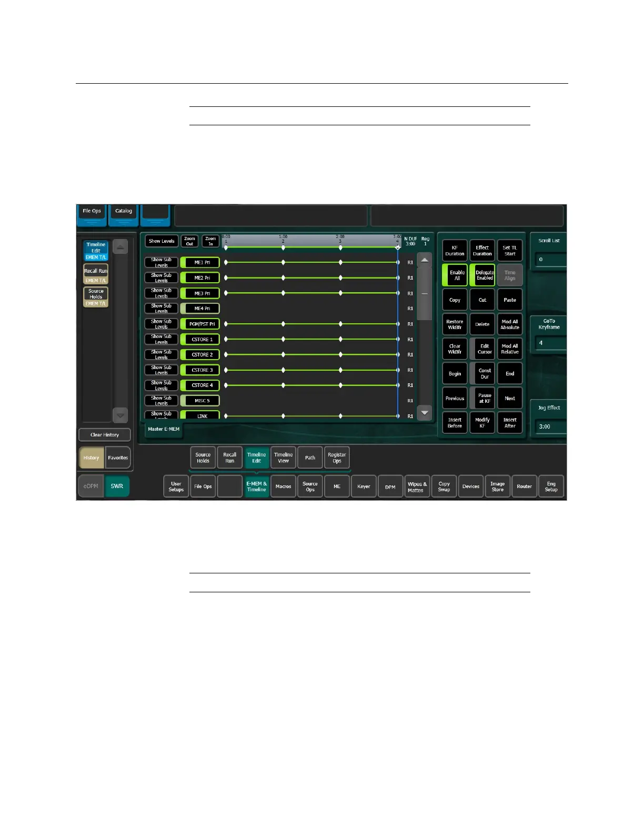Select Recall Run history entry
The width and height of the screenshot is (644, 834).
click(96, 274)
